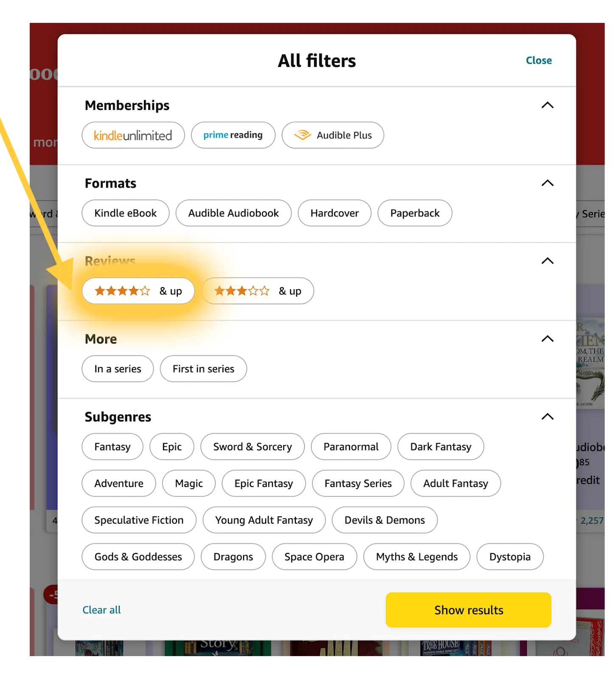Image resolution: width=616 pixels, height=679 pixels.
Task: Filter by four stars & up
Action: coord(138,291)
